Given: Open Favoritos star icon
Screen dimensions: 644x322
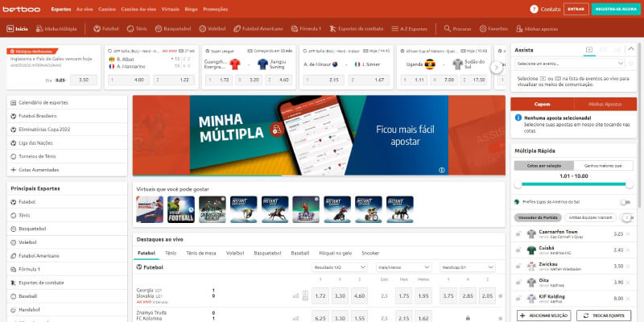Looking at the screenshot, I should (x=481, y=28).
